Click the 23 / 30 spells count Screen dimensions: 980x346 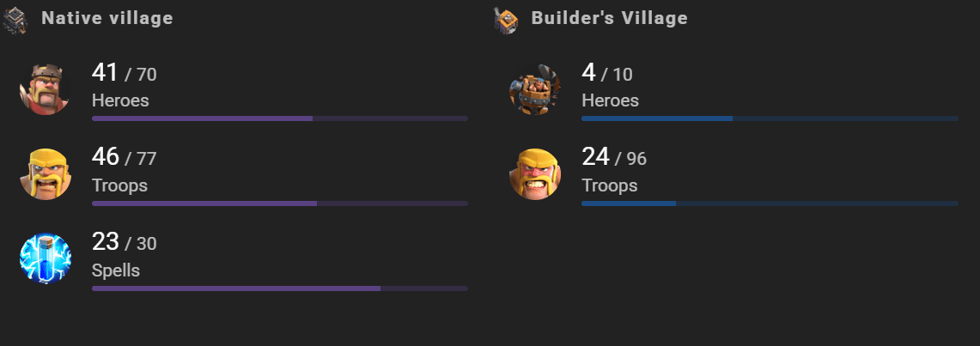(x=124, y=243)
